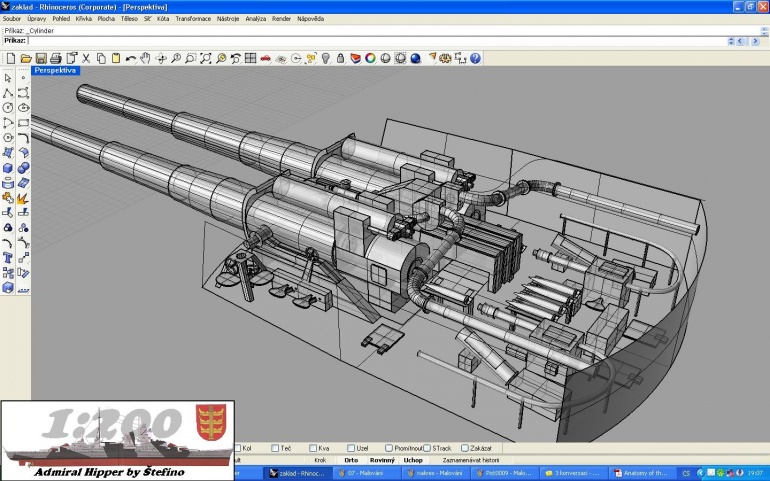Select the Box solid tool
The image size is (770, 481).
[x=8, y=168]
